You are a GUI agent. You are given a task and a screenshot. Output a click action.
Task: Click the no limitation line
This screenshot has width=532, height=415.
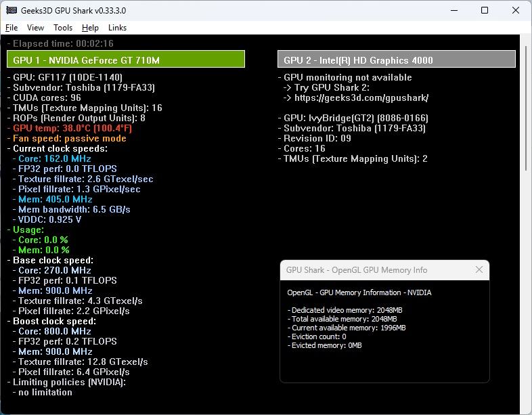43,393
